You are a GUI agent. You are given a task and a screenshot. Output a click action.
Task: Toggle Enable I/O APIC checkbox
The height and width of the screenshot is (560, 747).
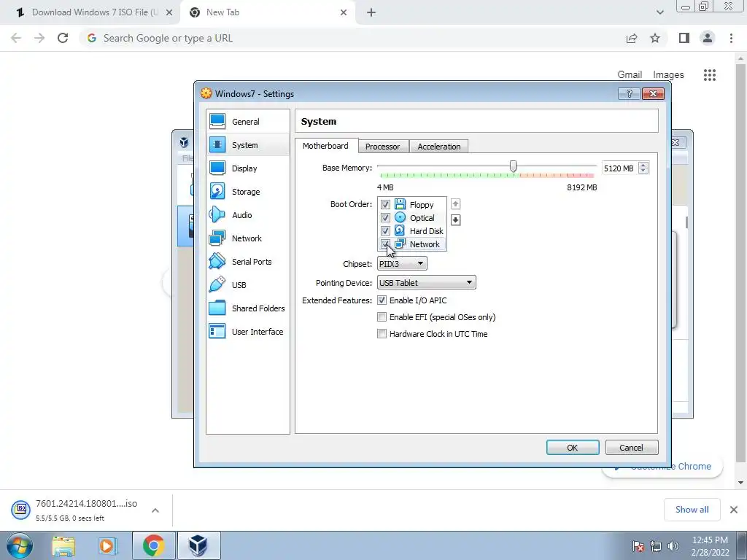pos(382,300)
